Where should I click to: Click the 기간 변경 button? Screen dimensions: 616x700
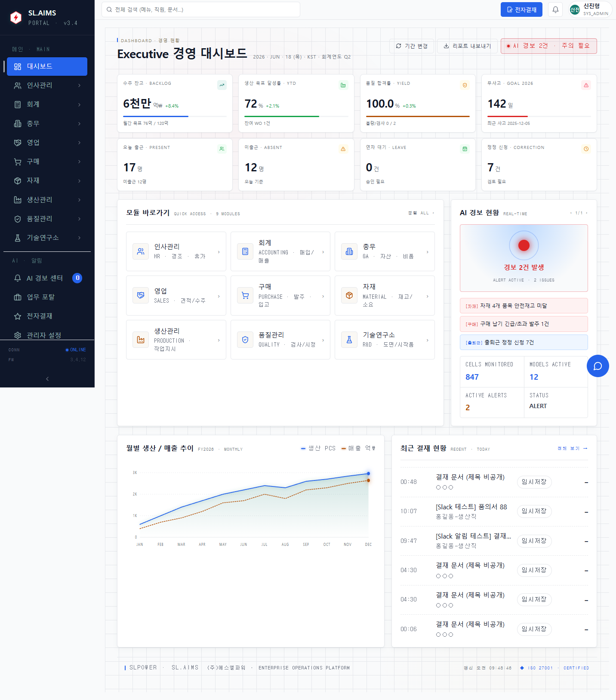click(412, 46)
